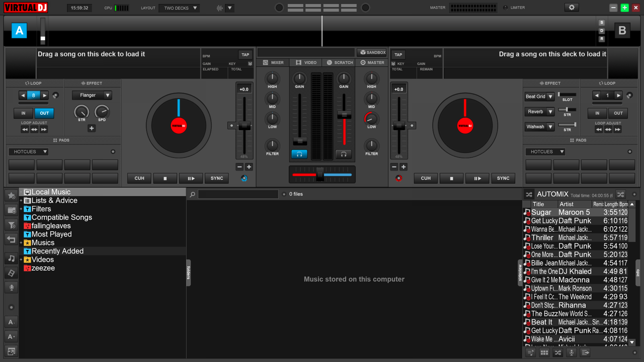Click the tag editor sidebar icon
This screenshot has width=644, height=362.
point(11,273)
